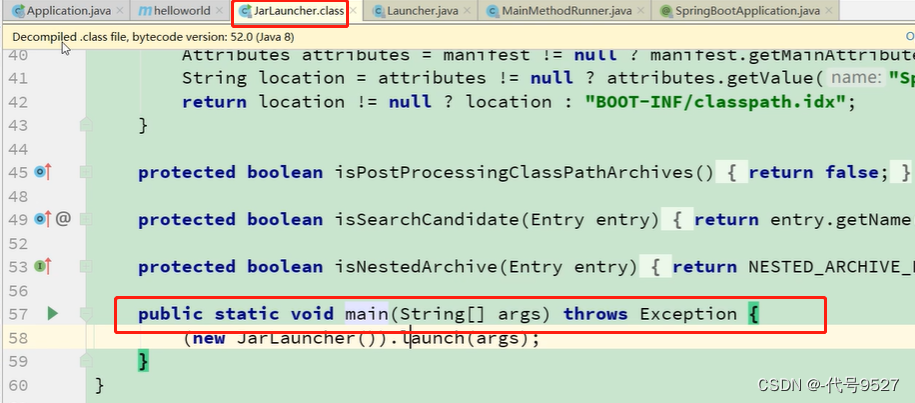
Task: Click the Decompiled .class file banner text
Action: pyautogui.click(x=153, y=37)
